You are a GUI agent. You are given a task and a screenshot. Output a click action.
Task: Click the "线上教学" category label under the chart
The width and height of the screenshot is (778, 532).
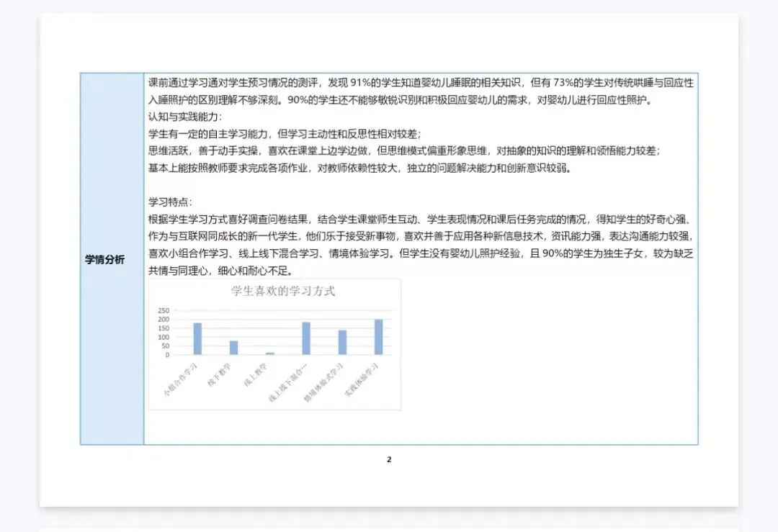[256, 375]
